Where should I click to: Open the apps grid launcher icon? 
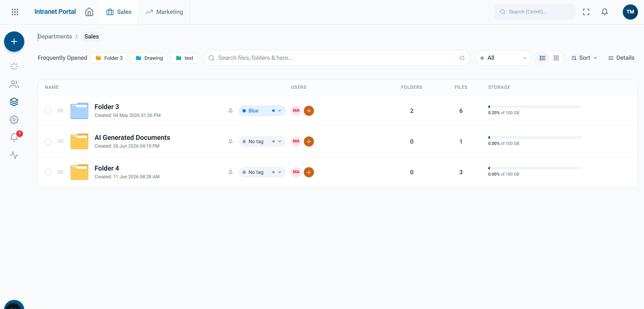(15, 12)
